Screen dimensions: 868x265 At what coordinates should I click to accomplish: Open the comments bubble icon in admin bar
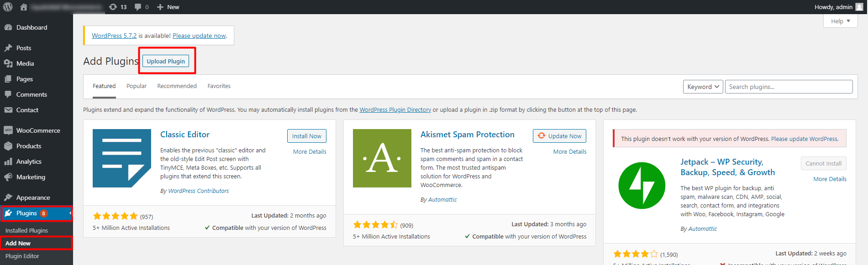[141, 7]
